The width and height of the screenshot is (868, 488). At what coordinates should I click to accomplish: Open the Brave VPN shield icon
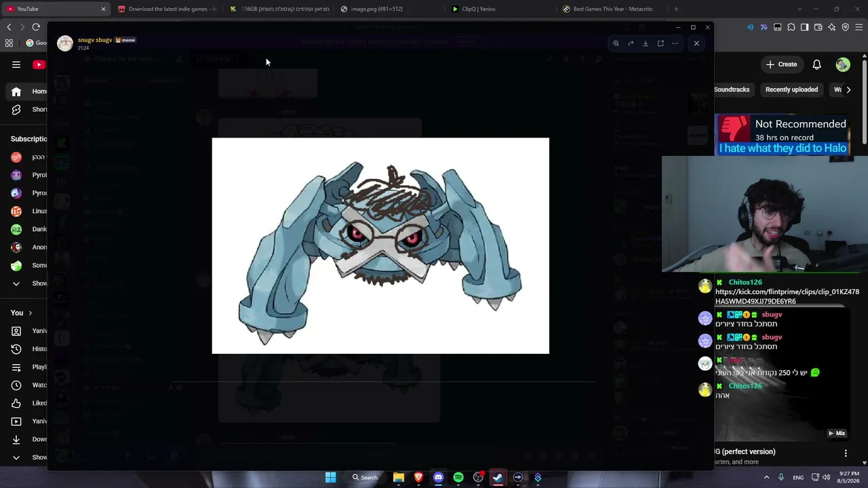point(845,27)
